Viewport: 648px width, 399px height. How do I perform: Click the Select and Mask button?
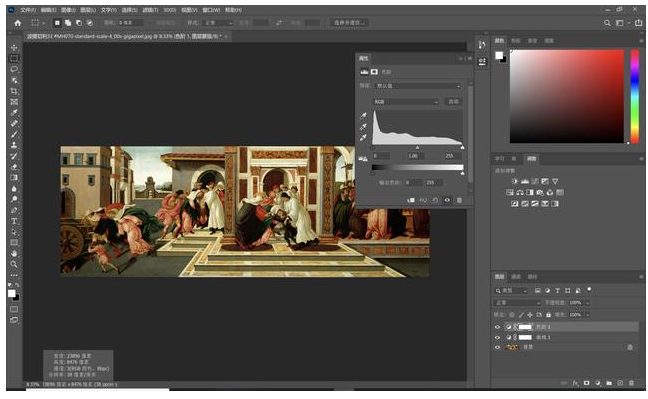[x=349, y=23]
